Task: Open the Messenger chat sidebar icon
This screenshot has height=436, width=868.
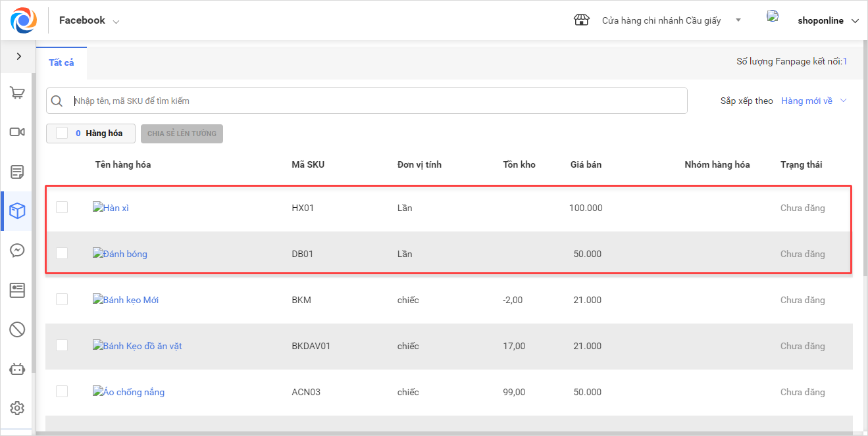Action: 17,251
